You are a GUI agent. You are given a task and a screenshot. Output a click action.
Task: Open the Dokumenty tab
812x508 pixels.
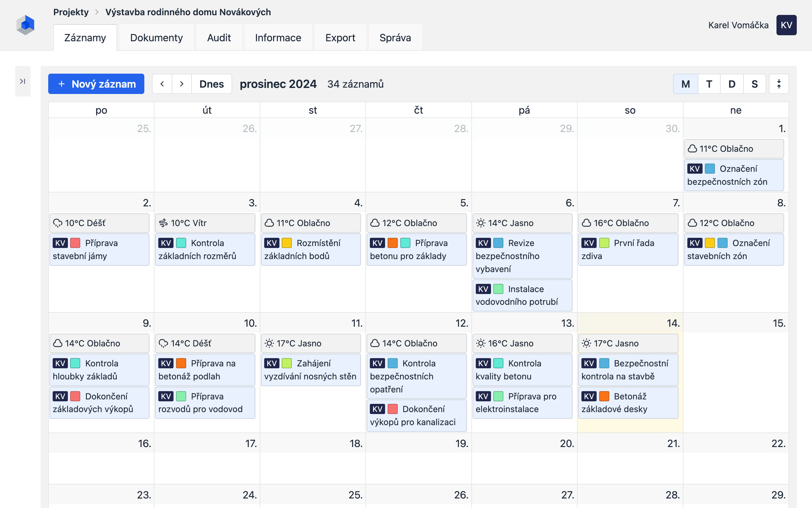156,38
